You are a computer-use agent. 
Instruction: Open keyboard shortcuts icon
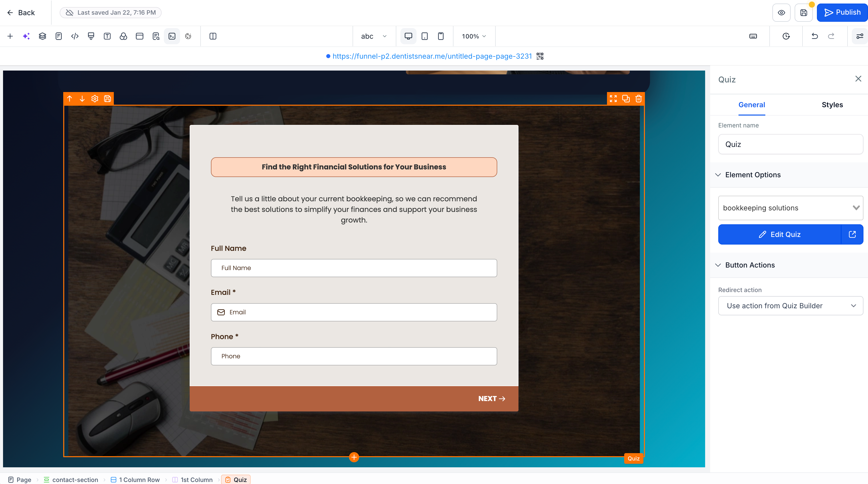753,36
